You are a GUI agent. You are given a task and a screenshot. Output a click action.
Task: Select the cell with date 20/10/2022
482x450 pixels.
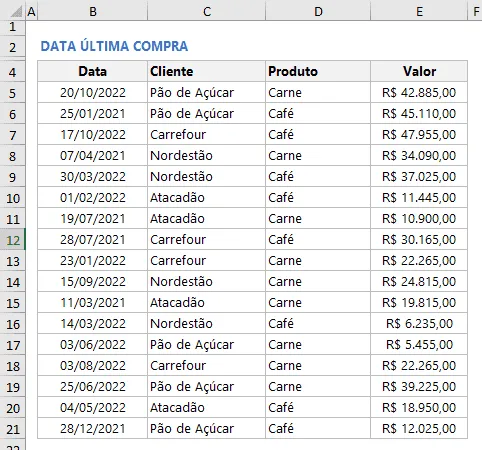tap(92, 92)
